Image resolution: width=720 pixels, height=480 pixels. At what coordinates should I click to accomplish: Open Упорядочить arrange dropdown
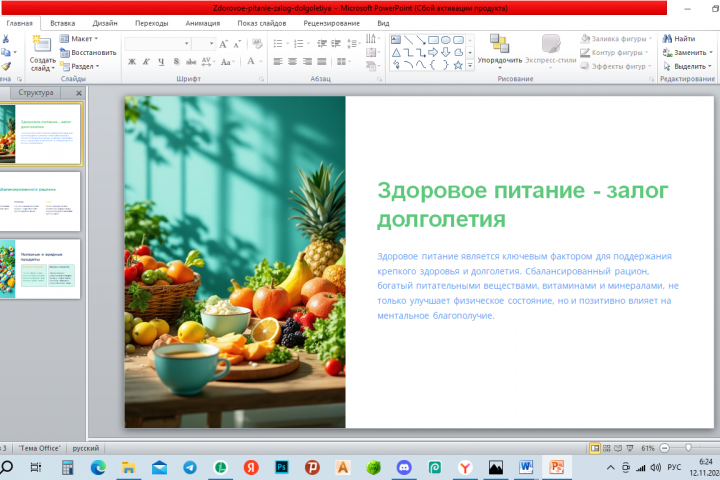coord(500,53)
